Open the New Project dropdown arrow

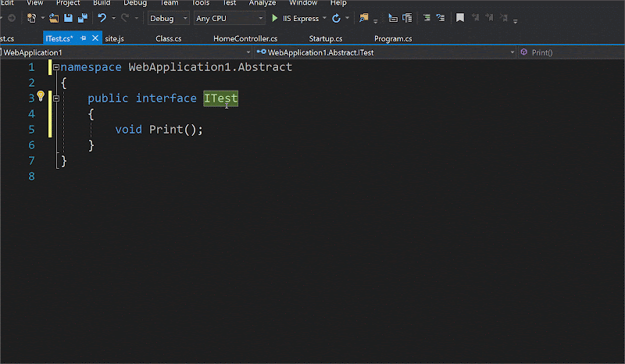tap(42, 18)
